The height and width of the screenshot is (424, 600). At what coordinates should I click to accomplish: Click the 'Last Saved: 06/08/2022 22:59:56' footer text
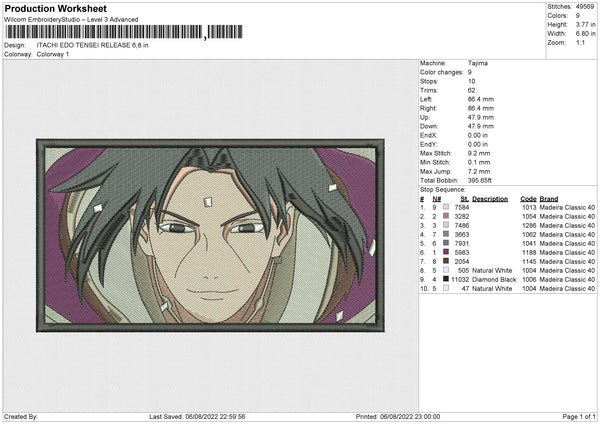pyautogui.click(x=197, y=416)
